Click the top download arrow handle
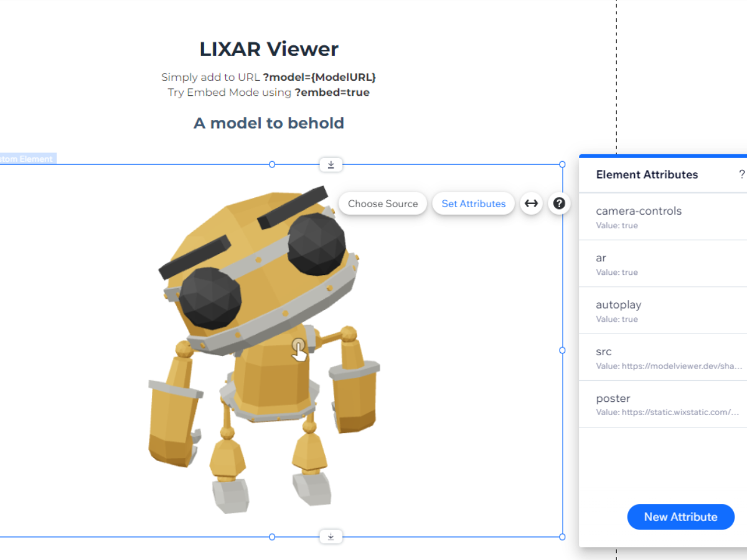 [331, 165]
